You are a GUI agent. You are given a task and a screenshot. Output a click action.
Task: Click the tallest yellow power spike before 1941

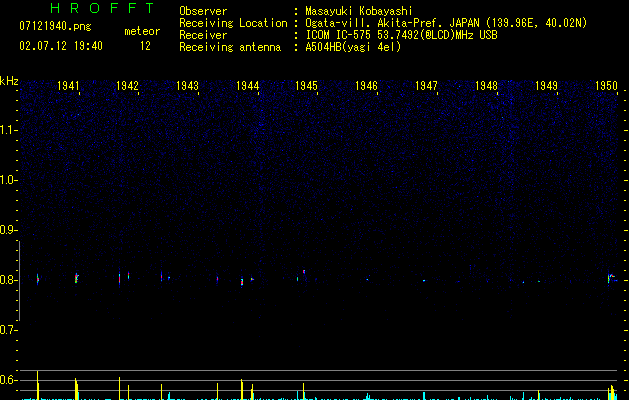point(38,385)
